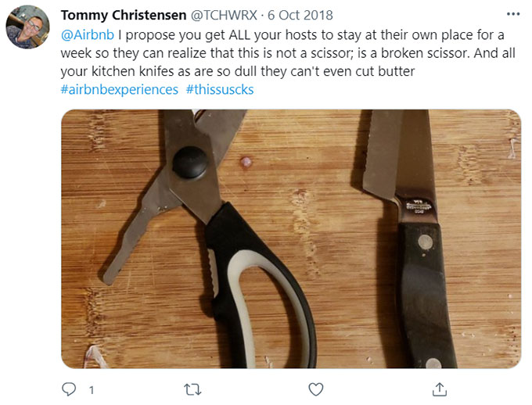Retweet this post using the arrows icon
This screenshot has width=532, height=405.
click(192, 389)
